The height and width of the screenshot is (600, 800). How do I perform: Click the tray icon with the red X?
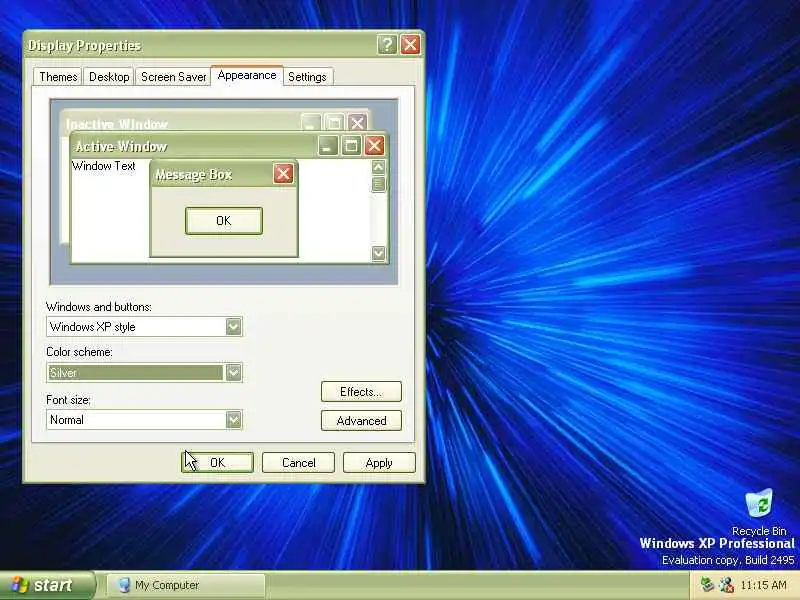pyautogui.click(x=727, y=585)
